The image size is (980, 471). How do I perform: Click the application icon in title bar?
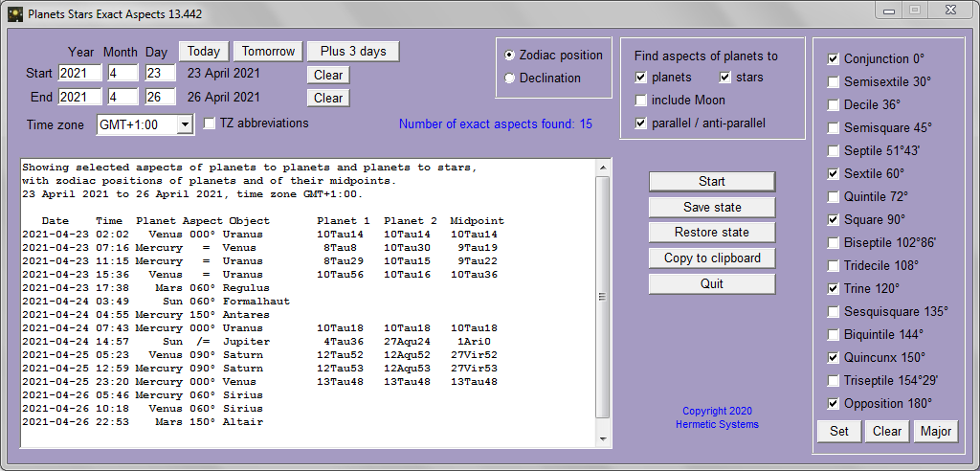coord(15,13)
